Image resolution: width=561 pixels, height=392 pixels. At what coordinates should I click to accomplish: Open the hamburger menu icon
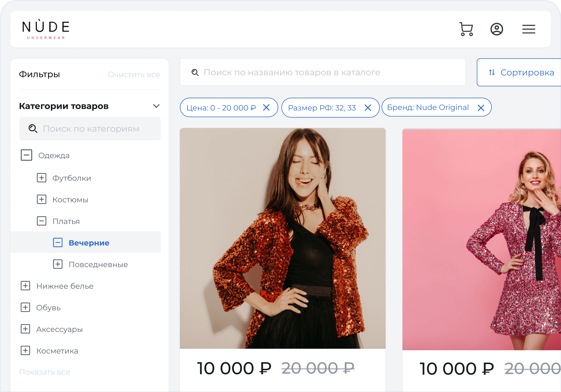point(528,29)
